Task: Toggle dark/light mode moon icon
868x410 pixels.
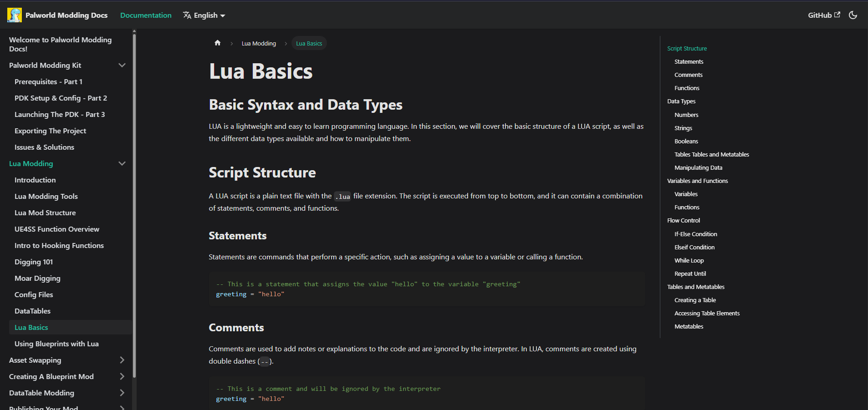Action: [853, 15]
